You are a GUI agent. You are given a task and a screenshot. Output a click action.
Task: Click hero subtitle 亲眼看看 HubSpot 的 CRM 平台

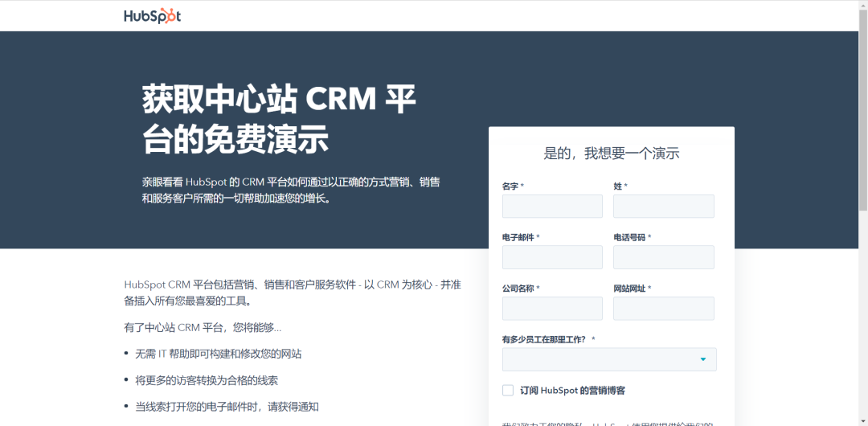coord(291,190)
